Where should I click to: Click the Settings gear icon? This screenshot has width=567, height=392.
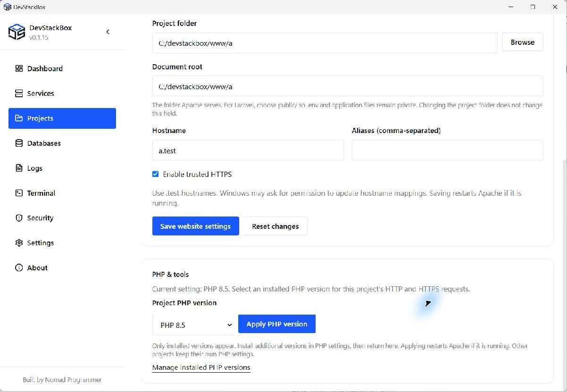[19, 243]
